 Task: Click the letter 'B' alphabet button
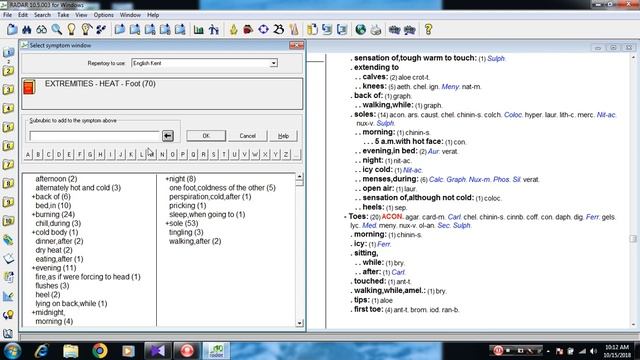tap(38, 154)
